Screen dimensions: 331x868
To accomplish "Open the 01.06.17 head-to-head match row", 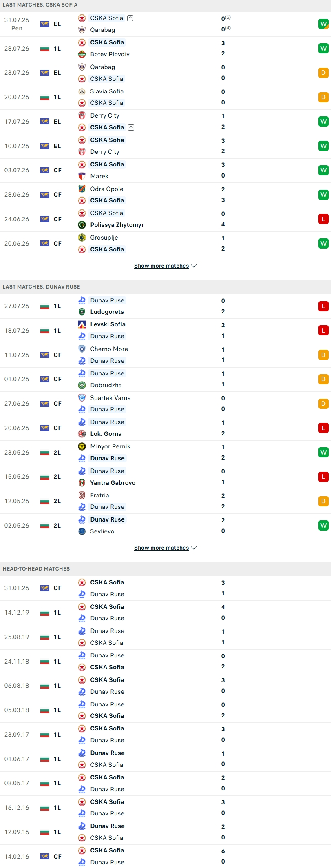I will pos(165,759).
